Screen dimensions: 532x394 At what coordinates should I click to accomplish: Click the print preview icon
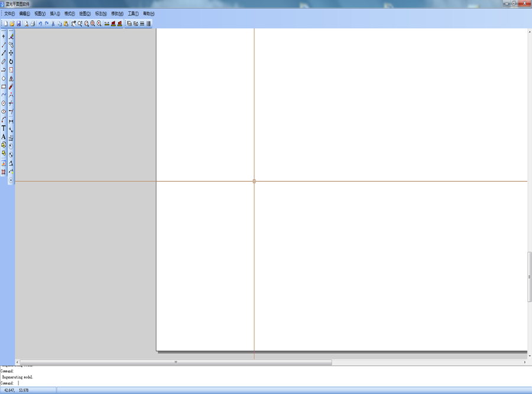26,24
